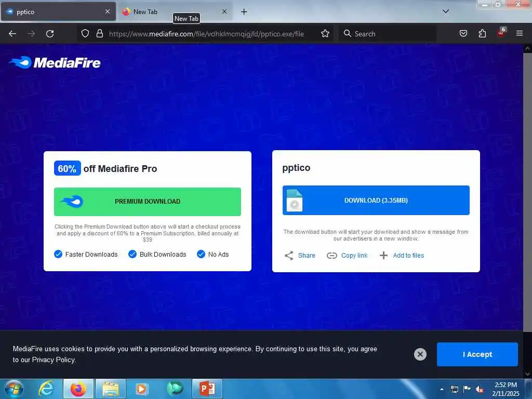
Task: Click the chain link icon
Action: pos(331,256)
